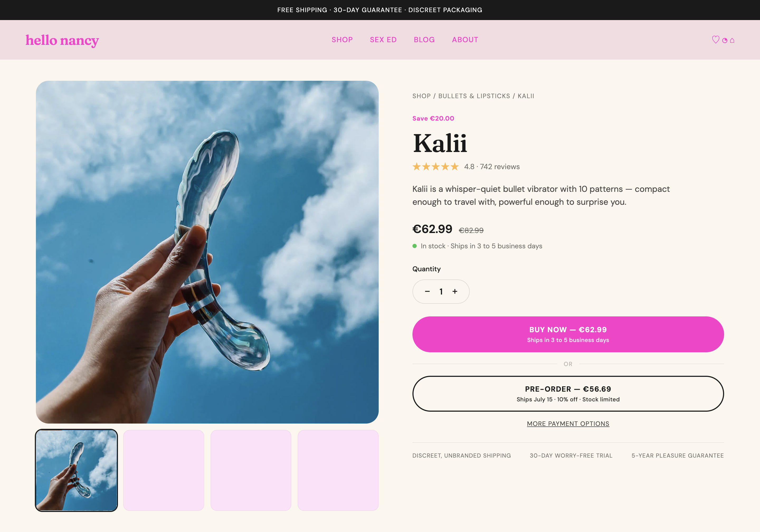This screenshot has height=532, width=760.
Task: Increase quantity with the plus button
Action: pyautogui.click(x=455, y=291)
